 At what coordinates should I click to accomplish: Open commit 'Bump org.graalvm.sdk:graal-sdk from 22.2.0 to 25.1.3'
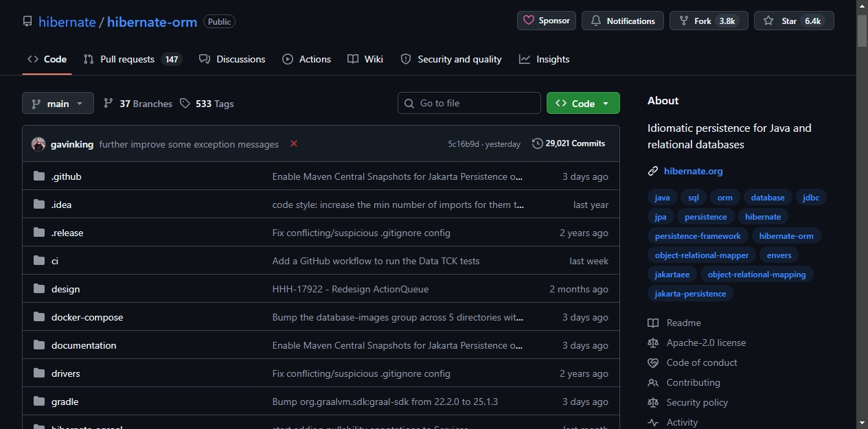[x=385, y=402]
